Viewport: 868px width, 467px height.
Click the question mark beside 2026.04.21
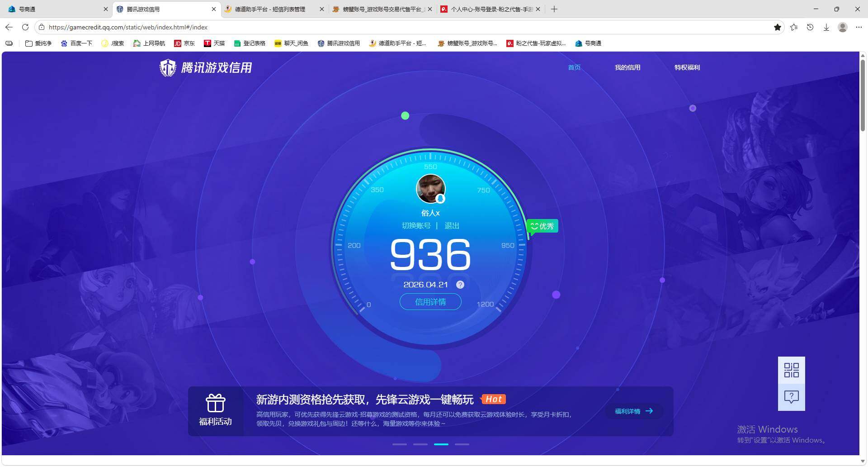click(460, 285)
